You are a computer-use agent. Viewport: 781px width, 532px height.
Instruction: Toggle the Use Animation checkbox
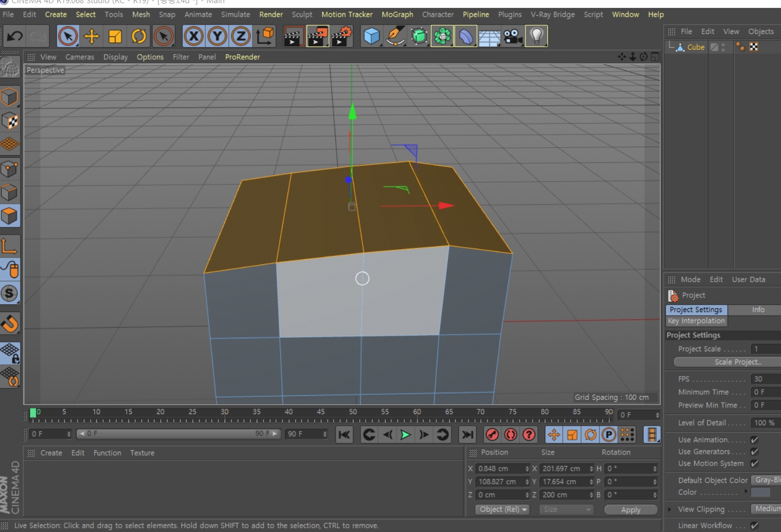755,440
